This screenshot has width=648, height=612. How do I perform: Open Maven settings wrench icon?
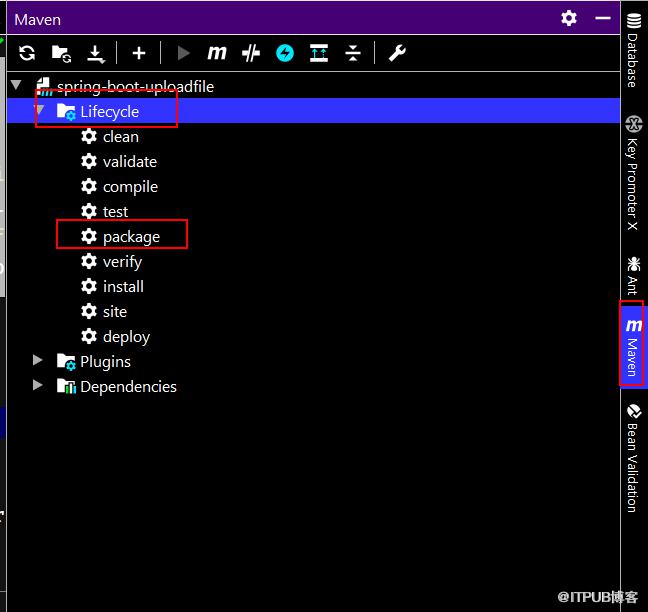click(397, 53)
